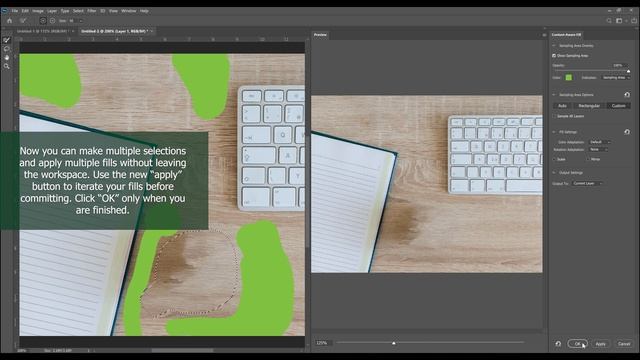This screenshot has width=640, height=360.
Task: Select the Hand tool
Action: click(x=7, y=58)
